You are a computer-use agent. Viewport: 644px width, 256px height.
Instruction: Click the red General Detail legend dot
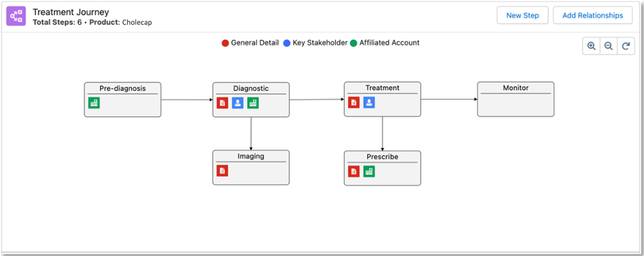click(225, 43)
